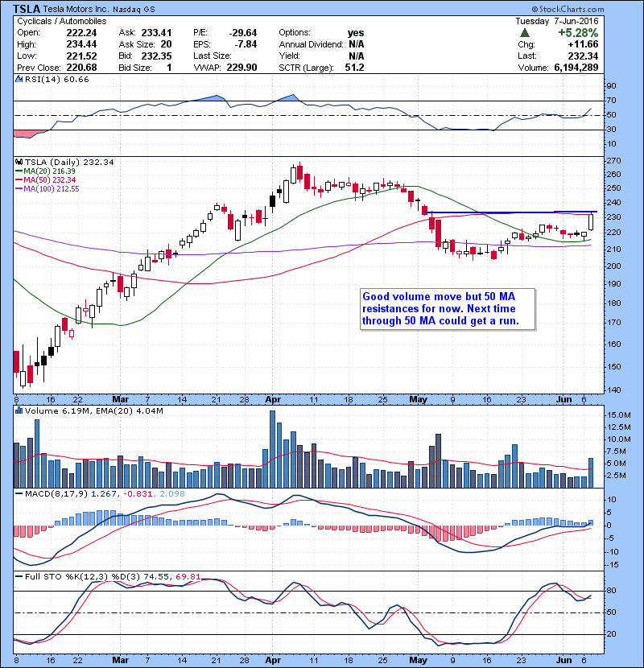The width and height of the screenshot is (644, 668).
Task: Click the TSLA ticker symbol title
Action: 26,9
